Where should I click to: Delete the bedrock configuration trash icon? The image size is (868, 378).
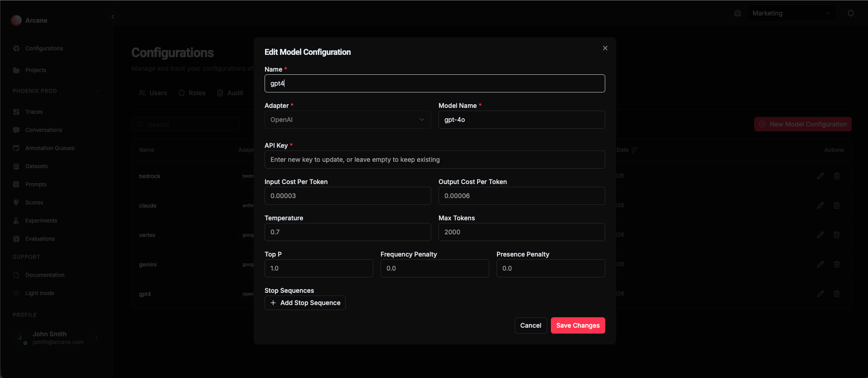[837, 176]
